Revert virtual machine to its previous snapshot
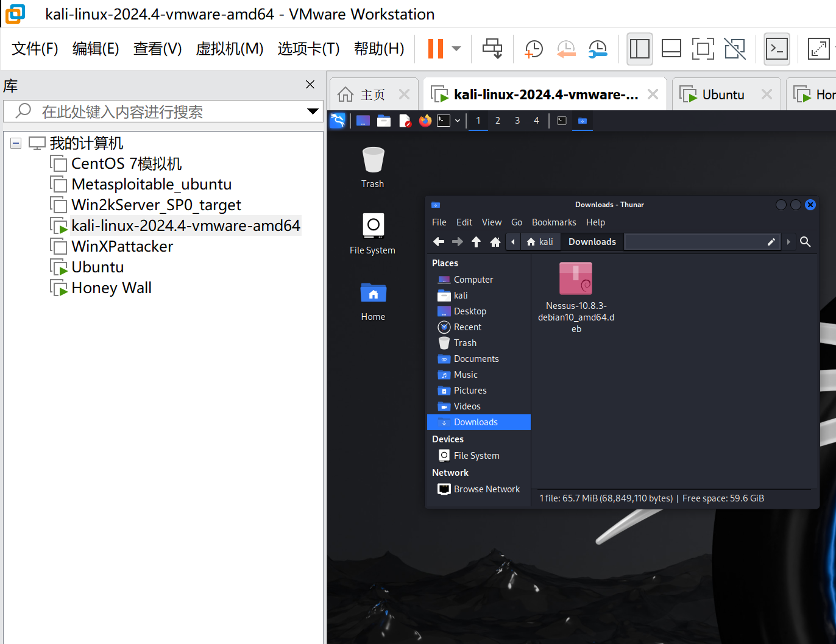The width and height of the screenshot is (836, 644). [566, 49]
